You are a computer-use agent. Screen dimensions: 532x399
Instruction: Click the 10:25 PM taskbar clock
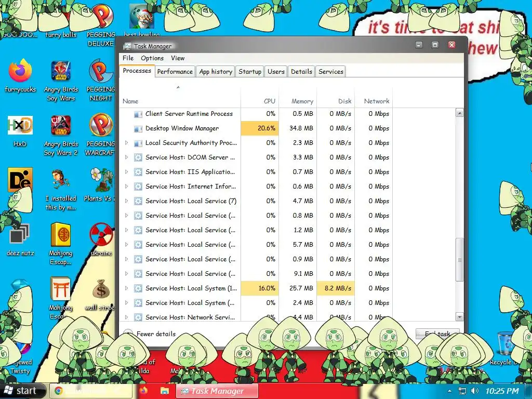coord(502,391)
